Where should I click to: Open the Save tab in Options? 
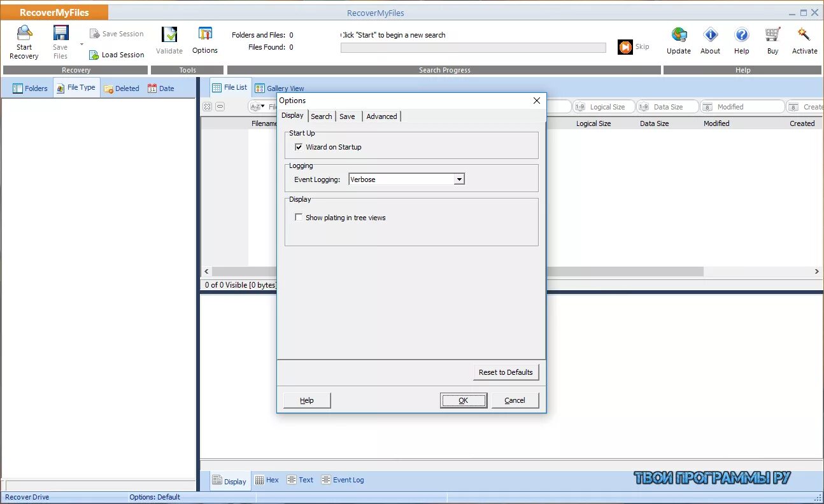pos(348,116)
